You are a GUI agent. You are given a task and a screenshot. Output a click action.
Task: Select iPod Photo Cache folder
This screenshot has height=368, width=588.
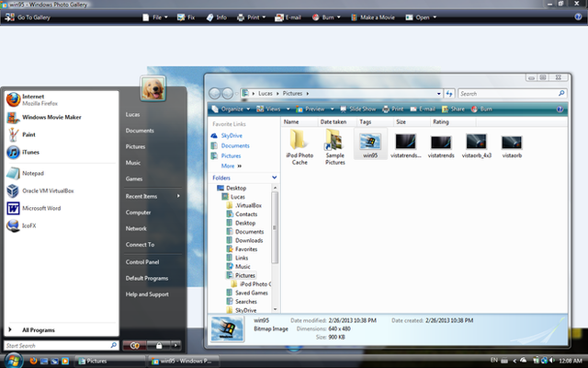(300, 147)
